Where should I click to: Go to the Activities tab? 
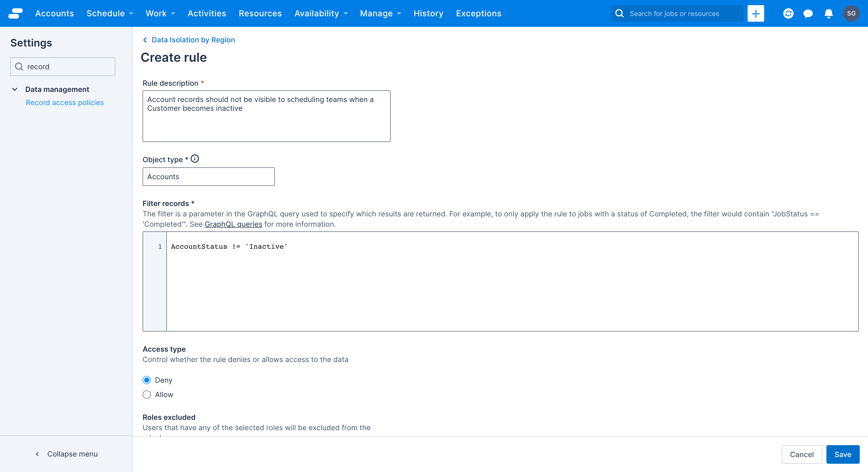207,13
